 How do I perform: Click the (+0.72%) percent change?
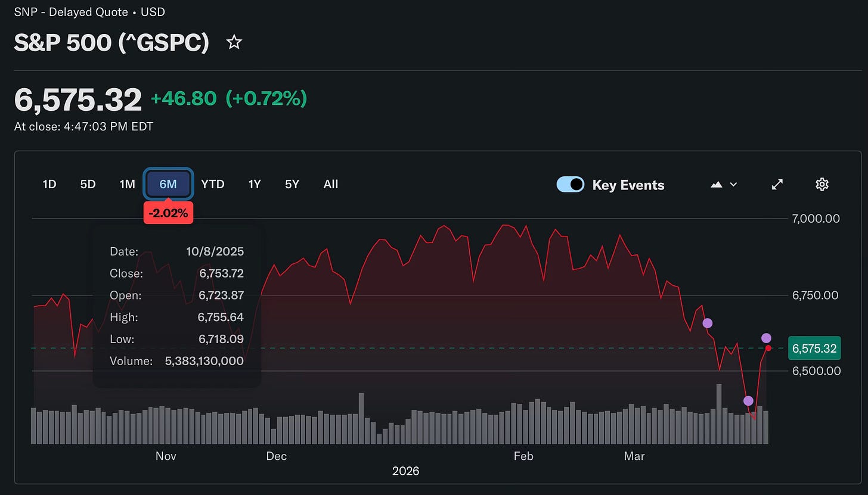point(266,98)
